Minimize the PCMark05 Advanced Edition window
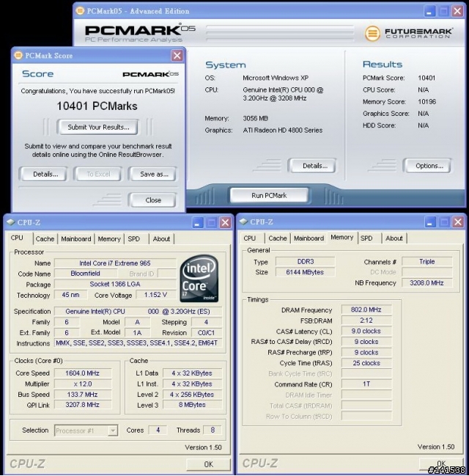469x476 pixels. click(429, 11)
